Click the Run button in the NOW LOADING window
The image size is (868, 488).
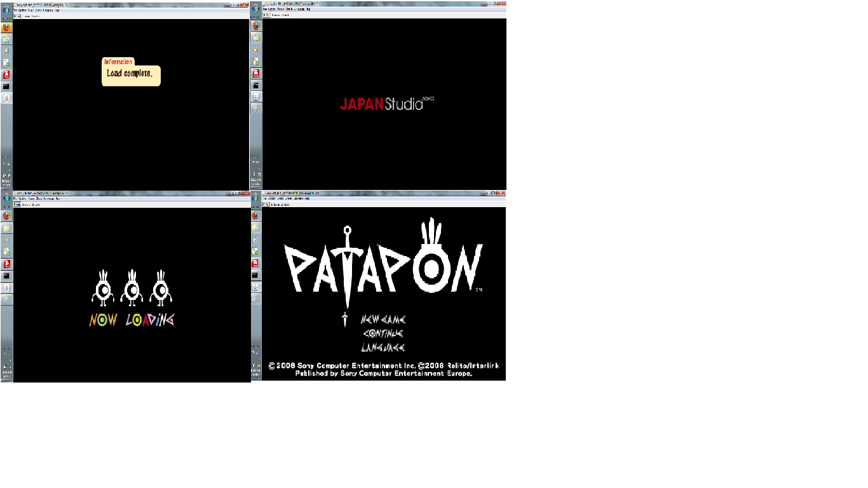pos(18,205)
